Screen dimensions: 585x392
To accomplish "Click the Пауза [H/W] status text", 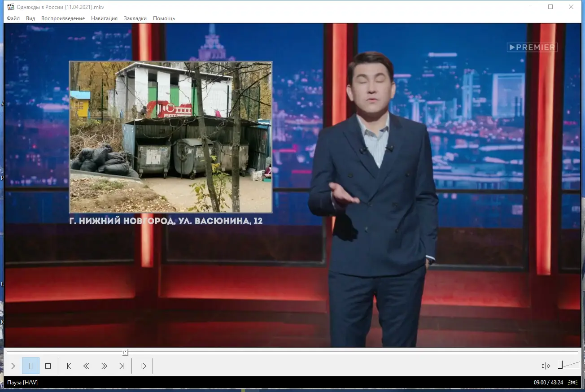I will point(22,383).
